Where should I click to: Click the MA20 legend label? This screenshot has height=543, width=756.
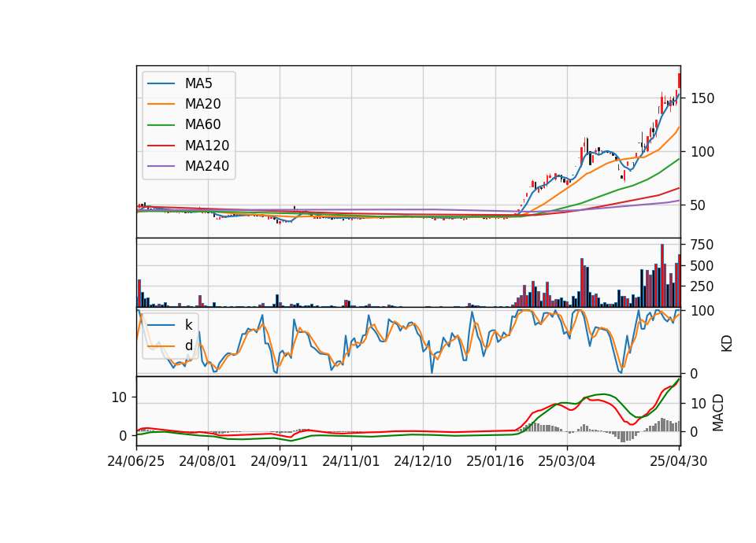click(202, 104)
